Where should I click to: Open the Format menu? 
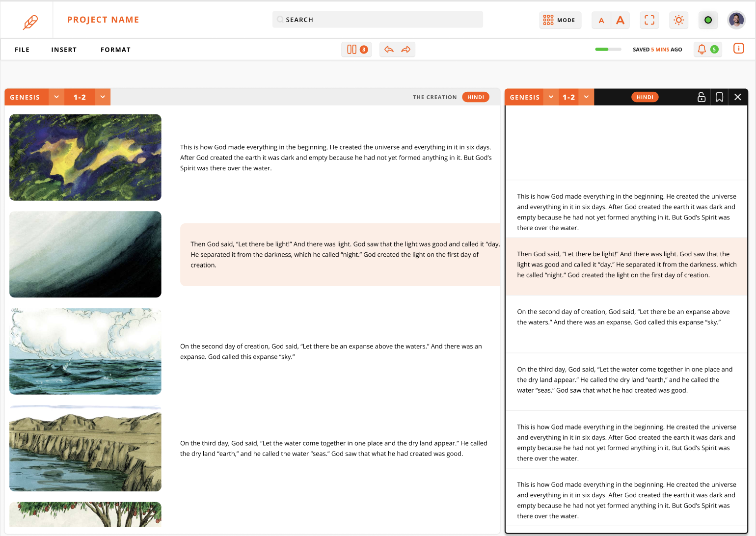pos(115,50)
